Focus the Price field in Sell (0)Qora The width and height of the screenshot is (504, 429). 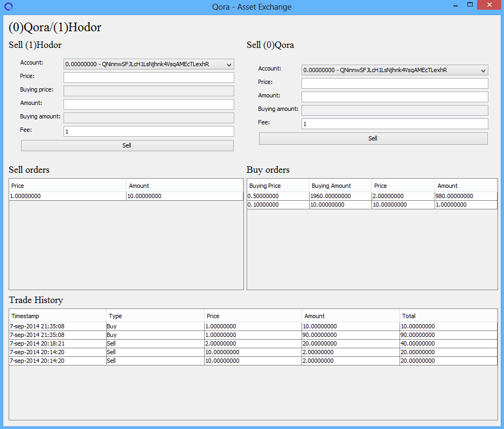(395, 83)
